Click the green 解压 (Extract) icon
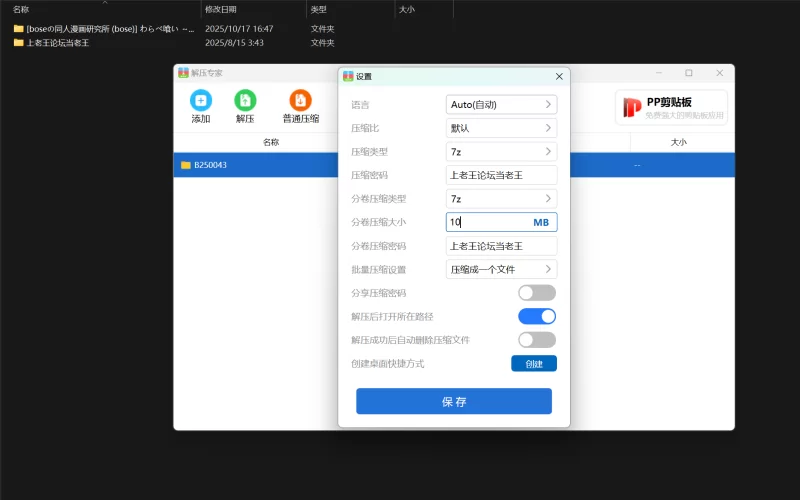800x500 pixels. click(245, 100)
